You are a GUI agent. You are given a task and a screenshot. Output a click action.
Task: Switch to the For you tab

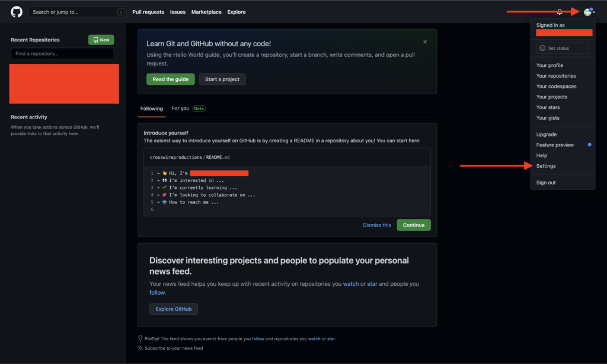click(x=180, y=108)
